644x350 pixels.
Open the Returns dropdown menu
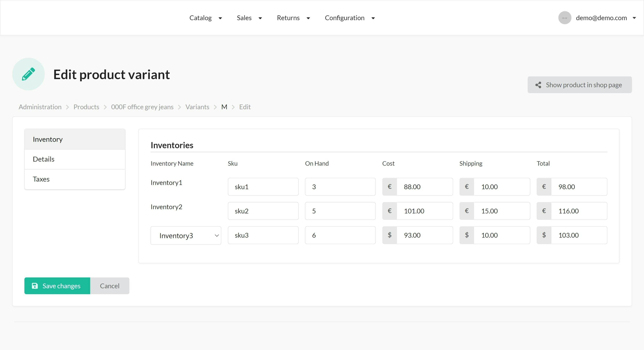(x=293, y=18)
